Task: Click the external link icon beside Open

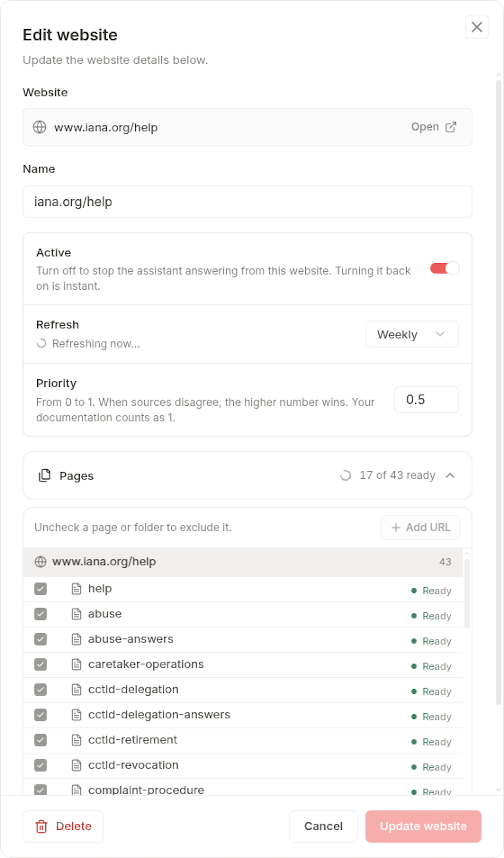Action: pyautogui.click(x=451, y=127)
